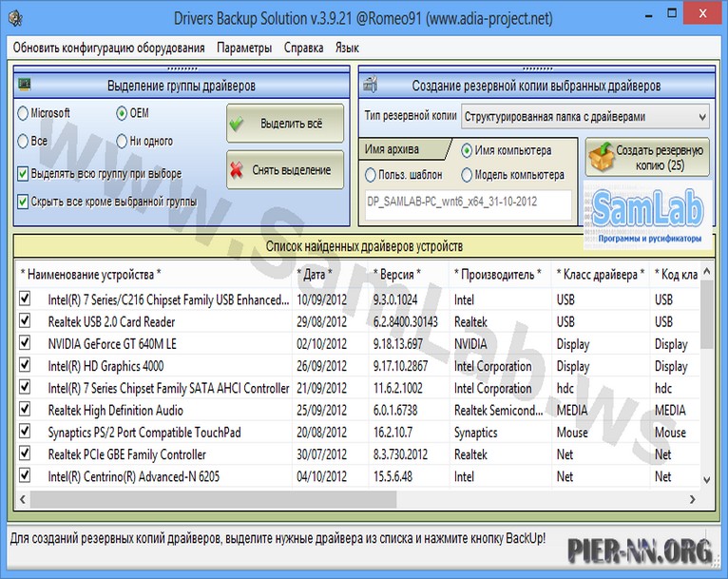Uncheck Intel 7 Series USB Enhanced checkbox

click(x=25, y=299)
